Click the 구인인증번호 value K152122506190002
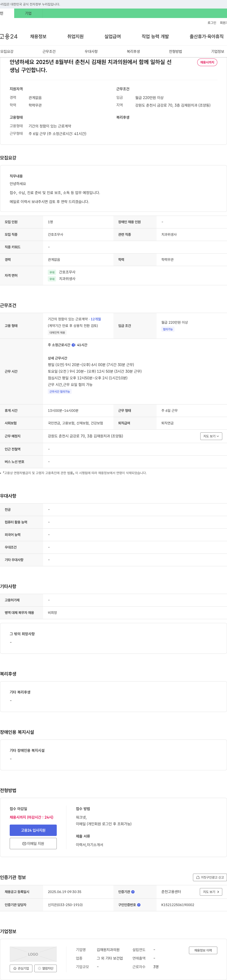Viewport: 227px width, 980px height. [x=178, y=905]
